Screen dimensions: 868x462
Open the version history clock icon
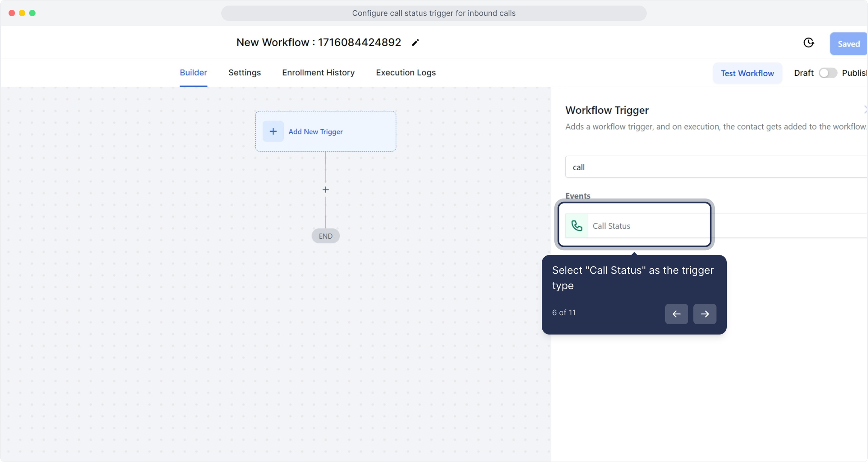tap(809, 43)
